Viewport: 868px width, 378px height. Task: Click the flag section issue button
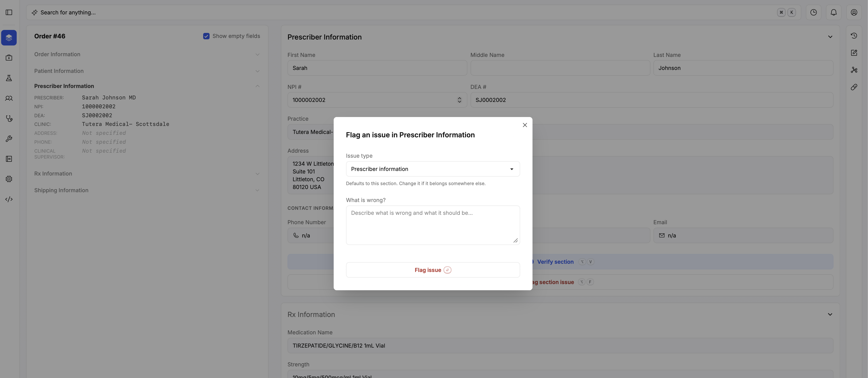click(560, 282)
